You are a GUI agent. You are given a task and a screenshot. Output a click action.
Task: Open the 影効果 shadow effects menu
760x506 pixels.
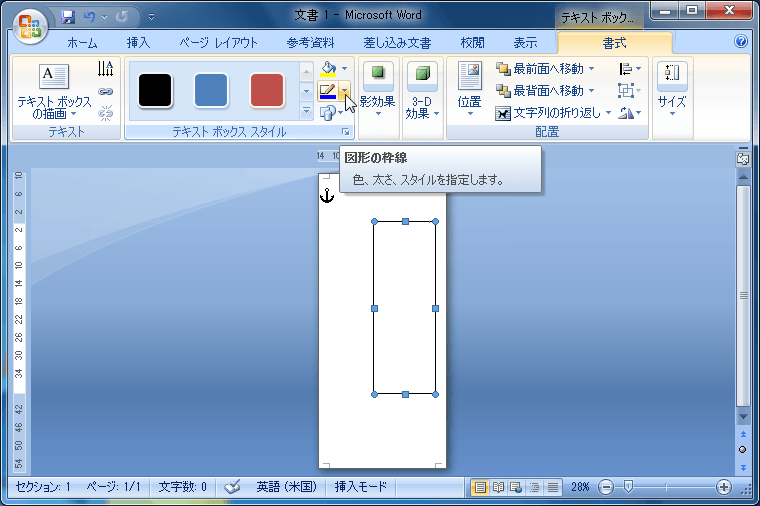(x=378, y=91)
